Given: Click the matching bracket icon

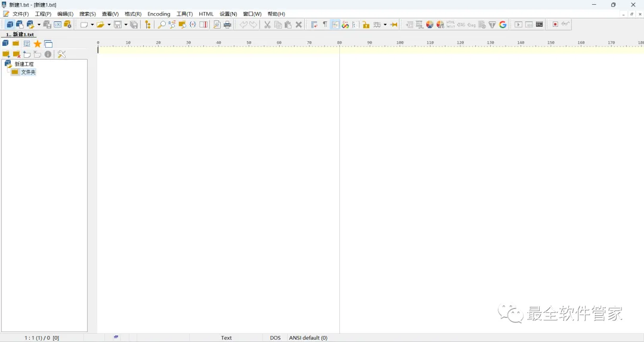Looking at the screenshot, I should click(x=193, y=24).
